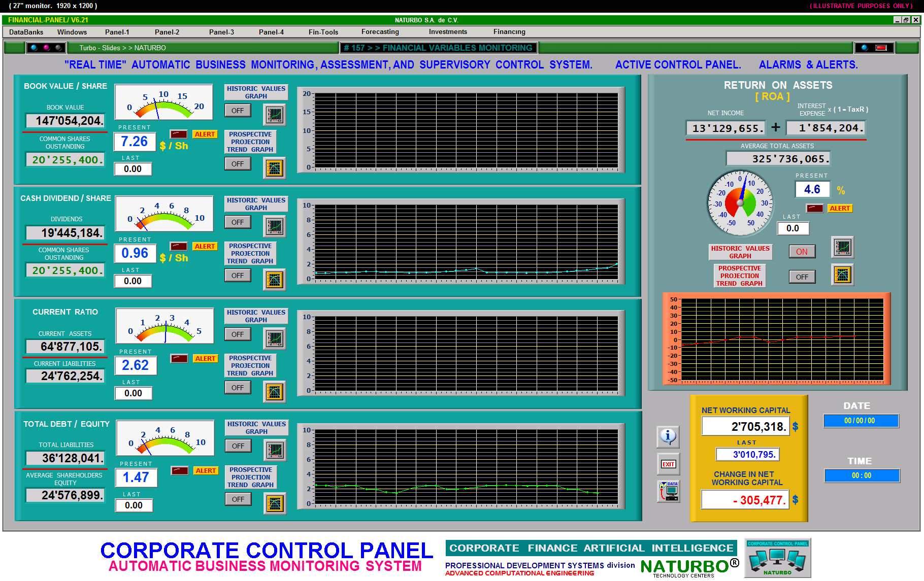Click the TIME display field
Viewport: 924px width, 581px height.
pyautogui.click(x=862, y=475)
